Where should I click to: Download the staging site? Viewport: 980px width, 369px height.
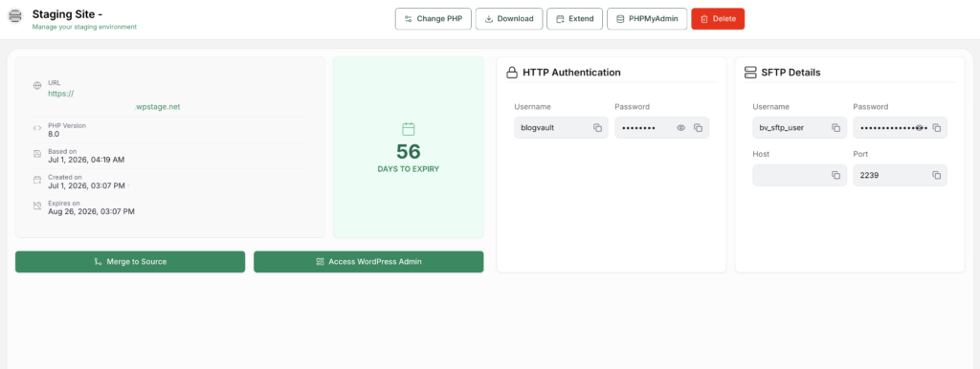pos(509,19)
